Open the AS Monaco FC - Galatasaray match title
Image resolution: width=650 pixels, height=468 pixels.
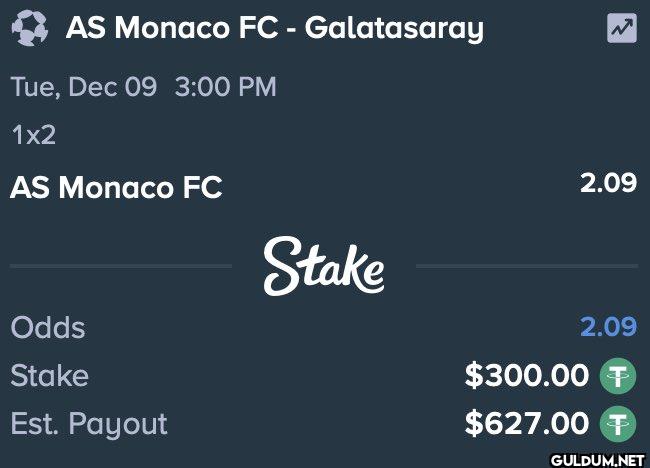coord(275,29)
